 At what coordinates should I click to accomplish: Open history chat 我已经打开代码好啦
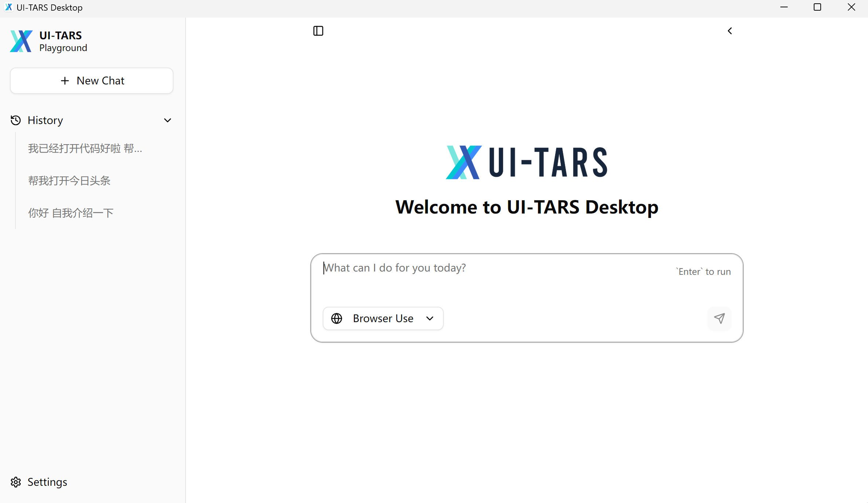pos(85,148)
